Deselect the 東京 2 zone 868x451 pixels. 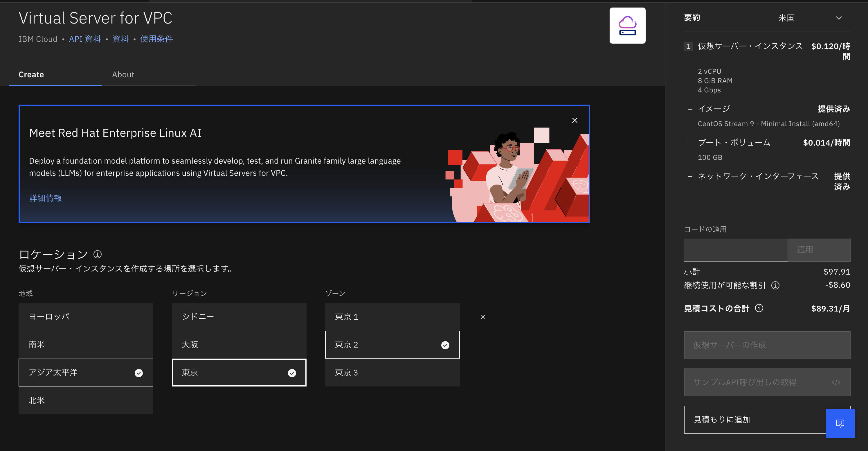coord(392,344)
